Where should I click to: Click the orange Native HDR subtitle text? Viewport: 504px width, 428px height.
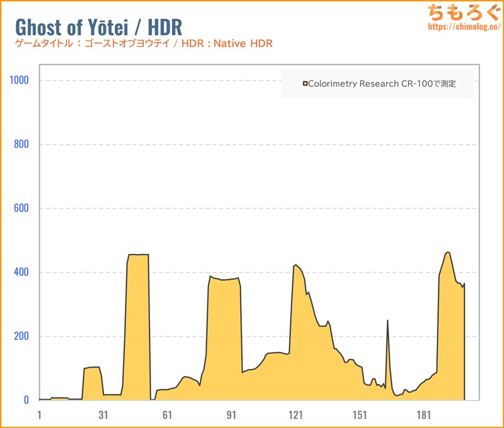143,44
